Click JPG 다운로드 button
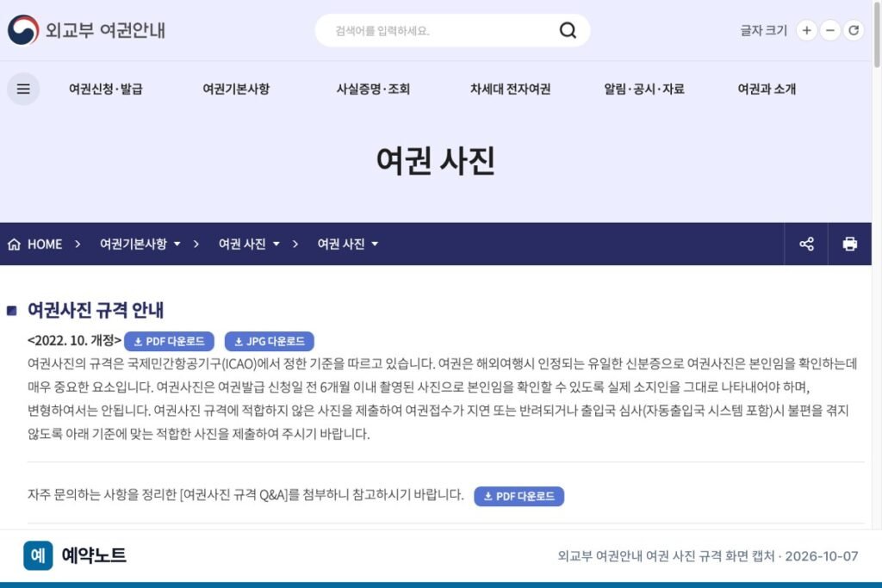This screenshot has height=588, width=882. 270,341
